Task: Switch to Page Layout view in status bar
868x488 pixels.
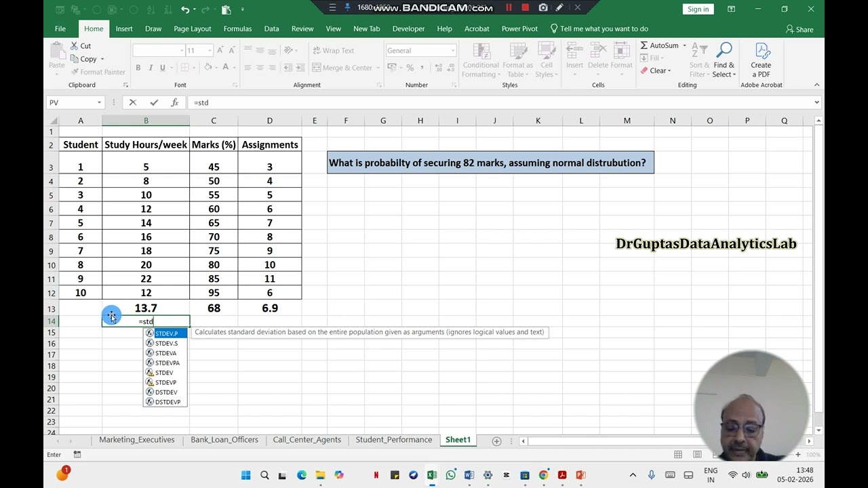Action: tap(697, 454)
